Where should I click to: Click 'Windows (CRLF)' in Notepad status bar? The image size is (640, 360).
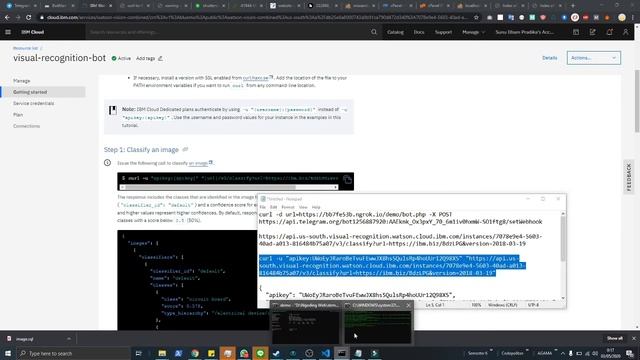502,305
